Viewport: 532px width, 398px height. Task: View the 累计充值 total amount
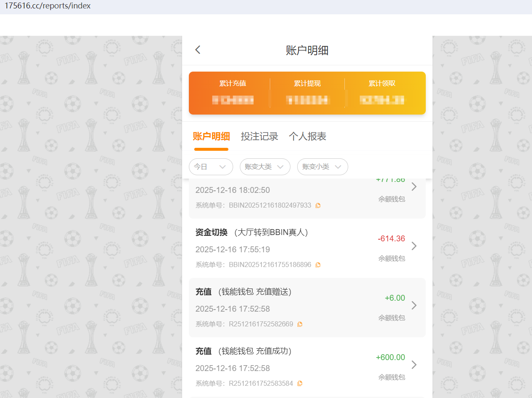(x=232, y=100)
